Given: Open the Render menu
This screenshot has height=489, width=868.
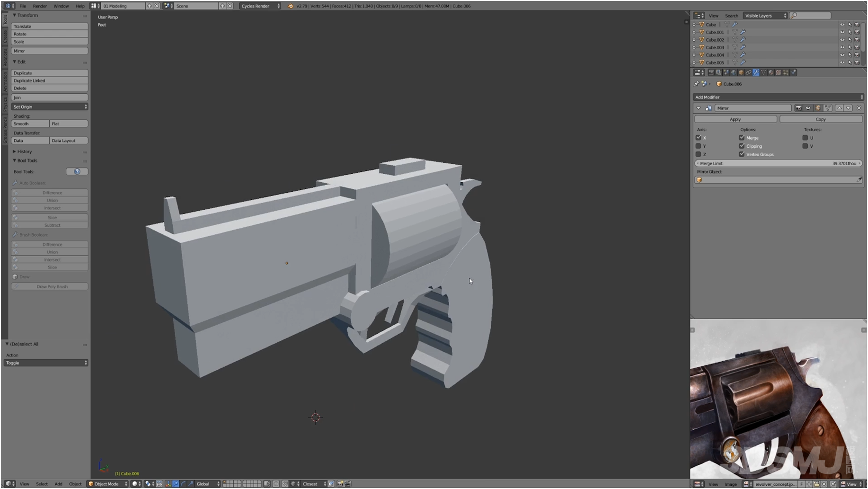Looking at the screenshot, I should (40, 6).
